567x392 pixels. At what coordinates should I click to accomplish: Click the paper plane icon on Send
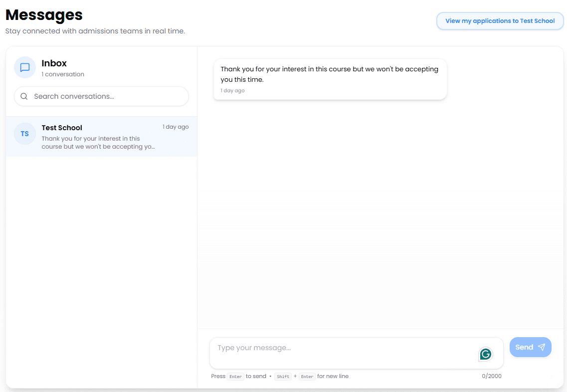(x=542, y=347)
